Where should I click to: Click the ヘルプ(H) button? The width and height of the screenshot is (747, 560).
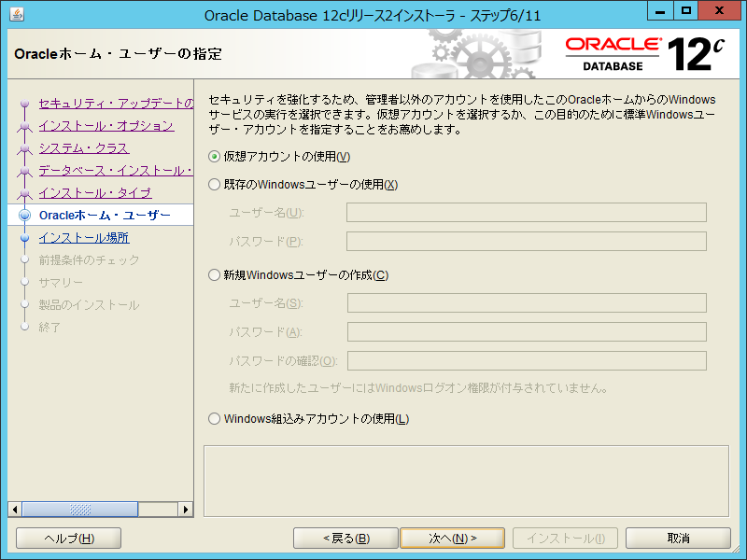pyautogui.click(x=68, y=539)
